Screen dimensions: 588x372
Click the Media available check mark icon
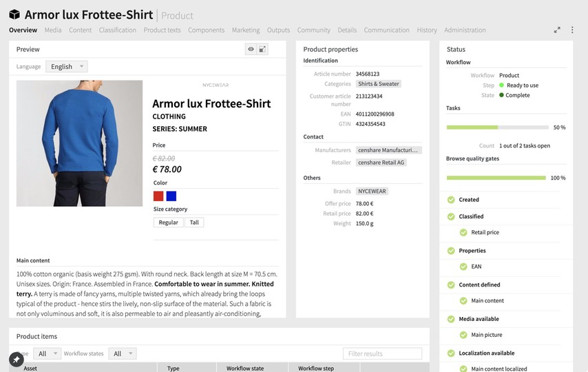coord(451,319)
